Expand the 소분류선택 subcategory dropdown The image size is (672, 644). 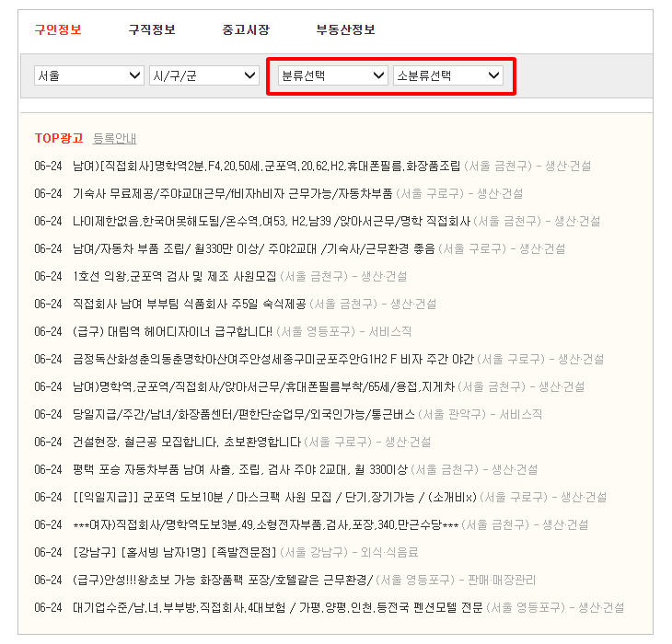[x=448, y=75]
